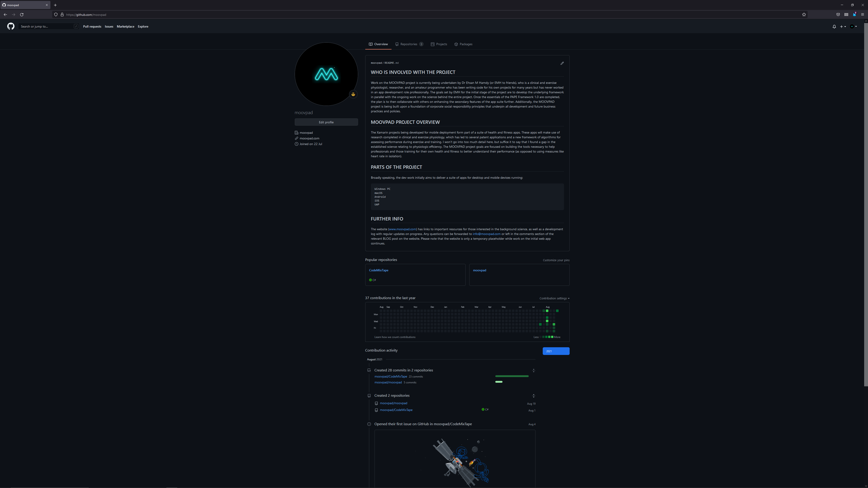Open created repository moovpad/moovpad
The image size is (868, 488).
(x=393, y=403)
